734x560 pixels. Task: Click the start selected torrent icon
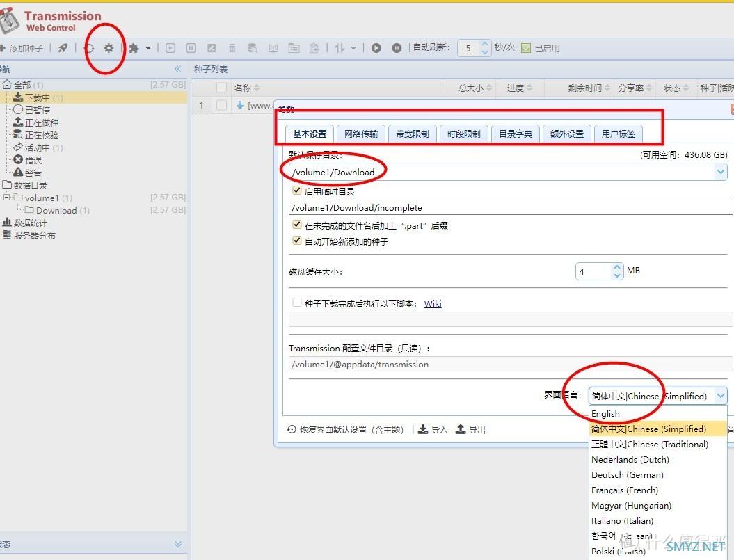point(170,48)
